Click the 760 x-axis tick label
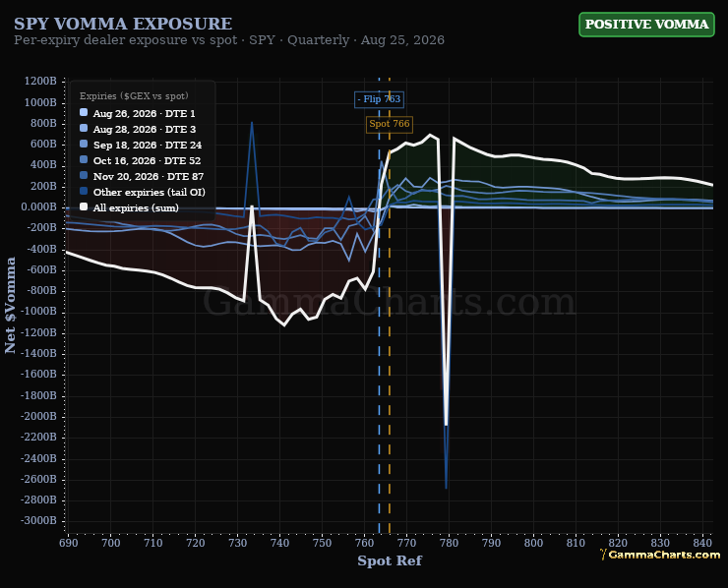This screenshot has width=728, height=588. tap(364, 543)
